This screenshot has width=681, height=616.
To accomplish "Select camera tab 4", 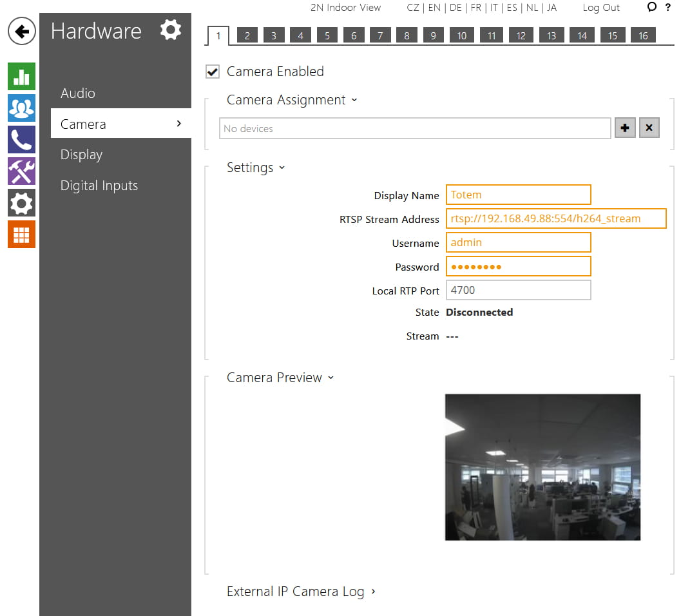I will point(300,35).
